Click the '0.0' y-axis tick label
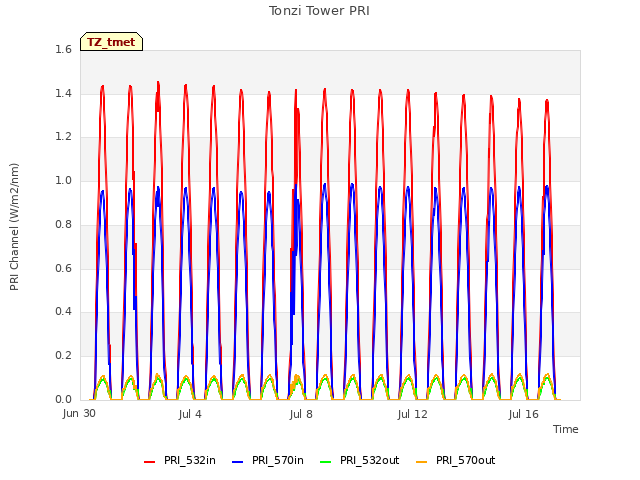The width and height of the screenshot is (640, 480). [x=63, y=399]
